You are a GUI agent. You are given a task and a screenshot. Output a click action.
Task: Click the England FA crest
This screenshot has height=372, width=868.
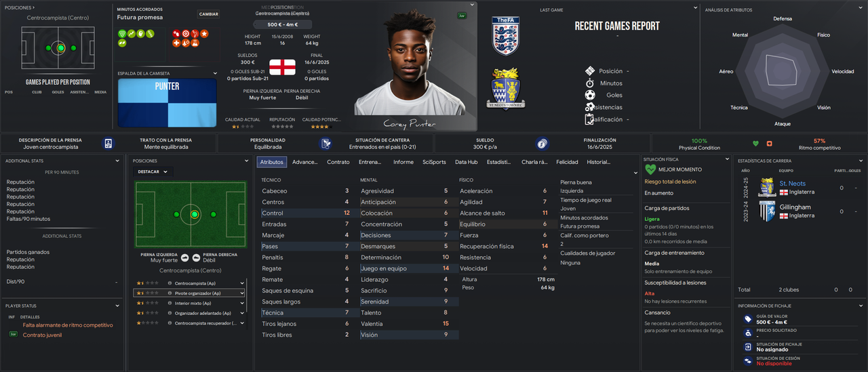click(x=505, y=36)
